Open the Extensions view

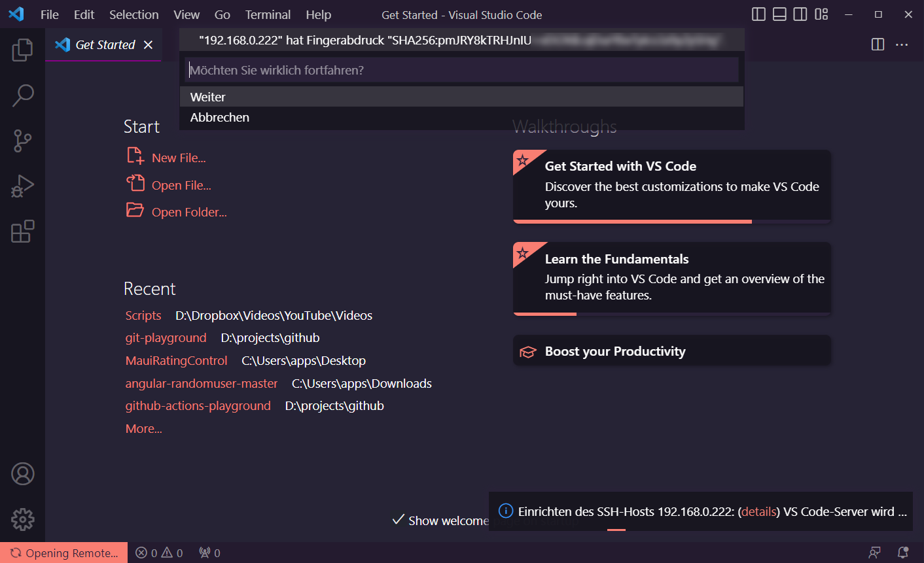click(22, 231)
